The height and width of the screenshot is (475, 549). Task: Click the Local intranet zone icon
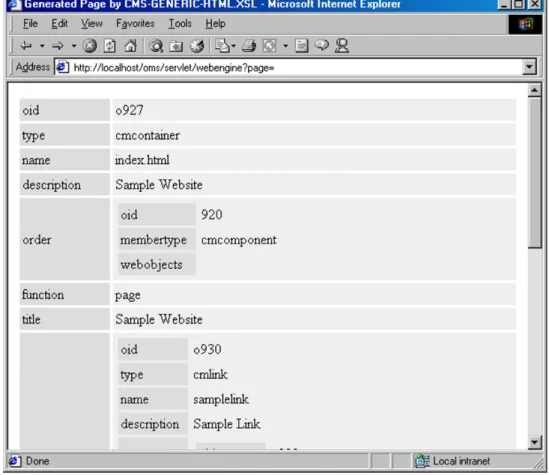click(x=422, y=461)
